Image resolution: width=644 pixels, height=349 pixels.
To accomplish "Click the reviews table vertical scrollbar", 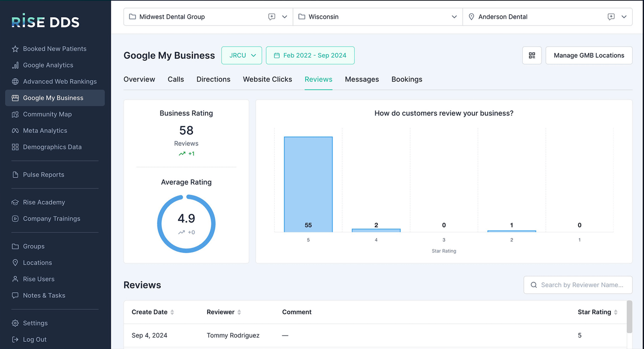I will [x=629, y=317].
